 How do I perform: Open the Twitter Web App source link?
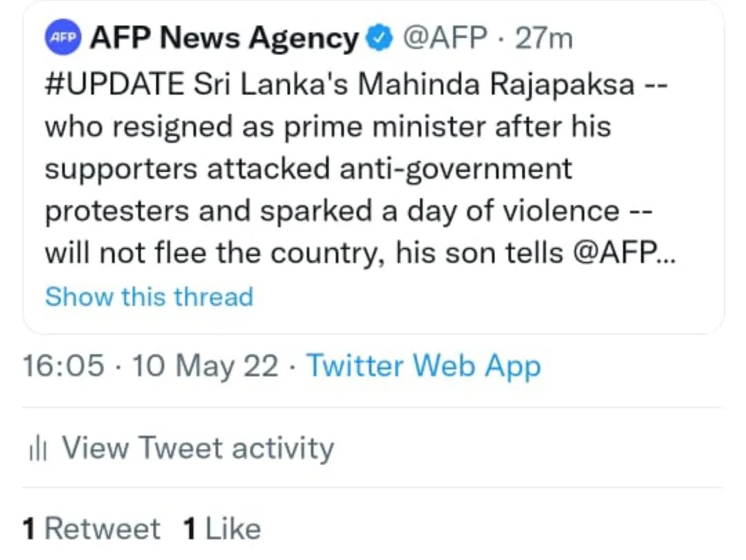pos(423,366)
